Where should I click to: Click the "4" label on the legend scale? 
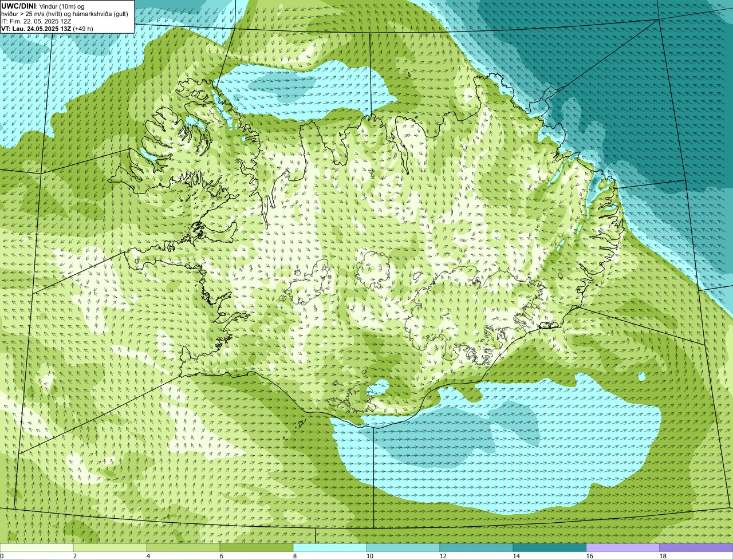click(x=148, y=556)
